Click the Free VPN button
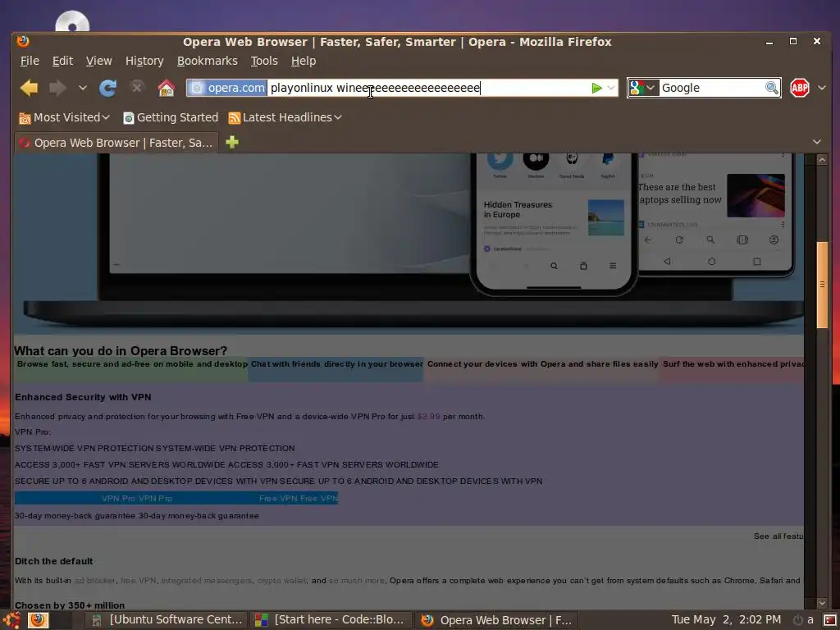The image size is (840, 630). tap(298, 498)
